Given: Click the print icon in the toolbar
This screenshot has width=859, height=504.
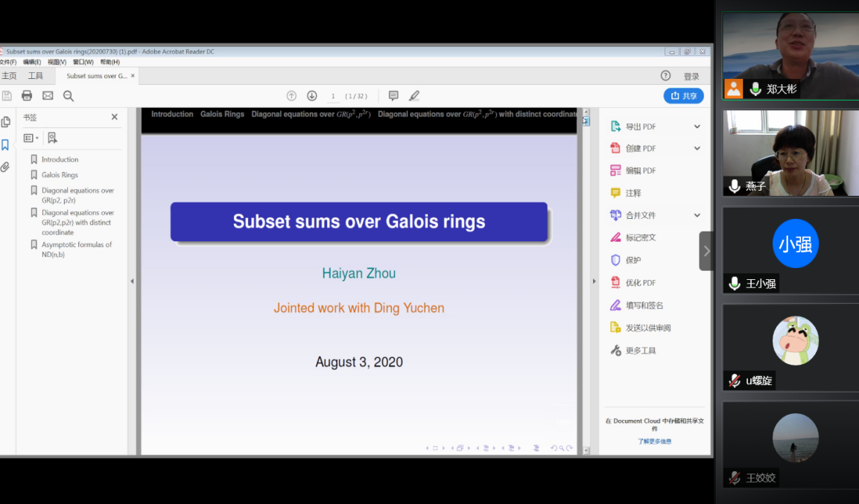Looking at the screenshot, I should coord(27,96).
